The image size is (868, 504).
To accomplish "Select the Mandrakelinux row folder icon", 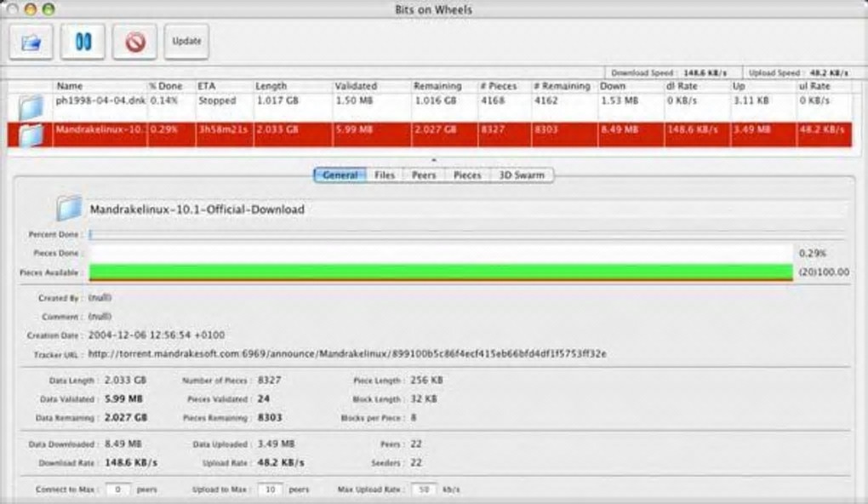I will point(31,135).
